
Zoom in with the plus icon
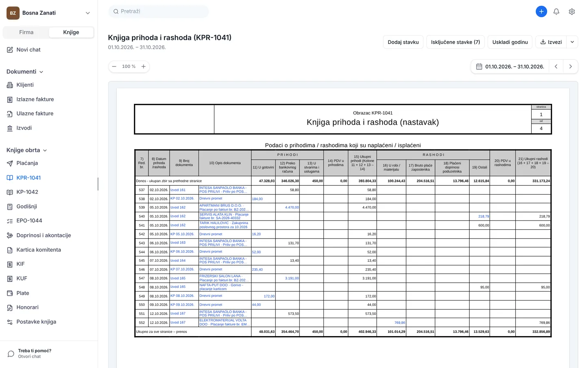pyautogui.click(x=143, y=66)
